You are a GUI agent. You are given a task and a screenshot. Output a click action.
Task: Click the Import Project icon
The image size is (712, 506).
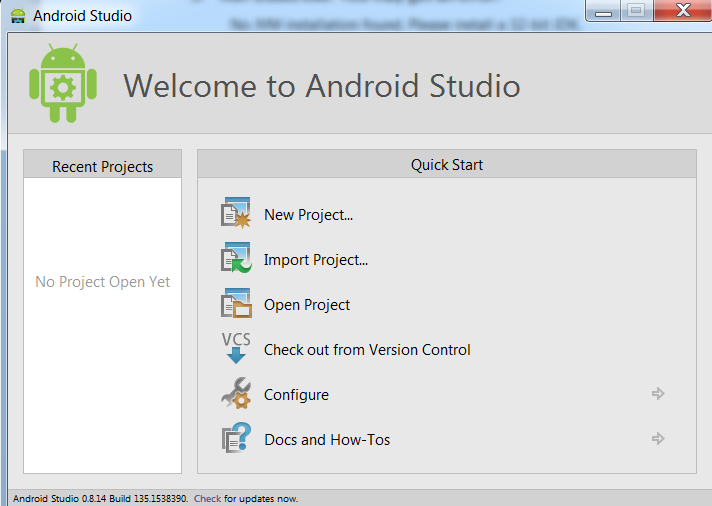tap(235, 259)
